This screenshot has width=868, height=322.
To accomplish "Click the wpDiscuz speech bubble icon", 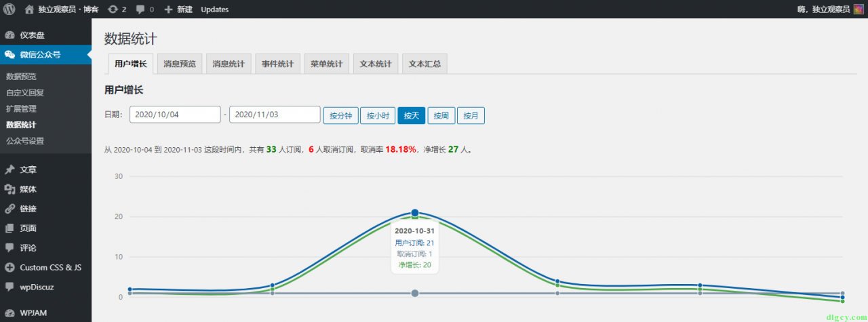I will [x=9, y=287].
